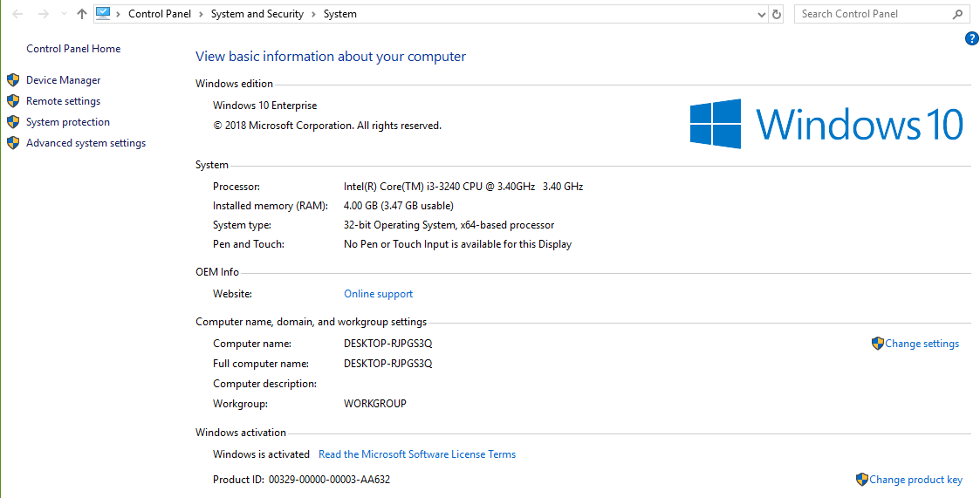Screen dimensions: 980x498
Task: Open Advanced system settings link
Action: [x=86, y=143]
